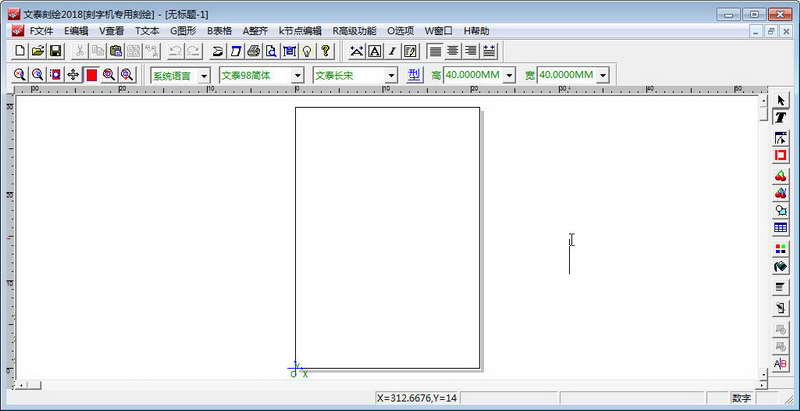800x411 pixels.
Task: Select the arrow pointer tool
Action: click(x=781, y=101)
